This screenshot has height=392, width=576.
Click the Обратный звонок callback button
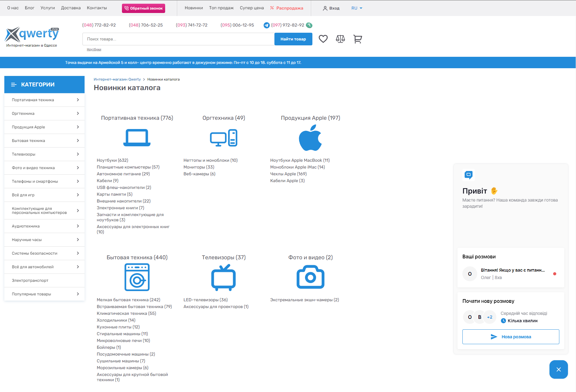tap(144, 8)
